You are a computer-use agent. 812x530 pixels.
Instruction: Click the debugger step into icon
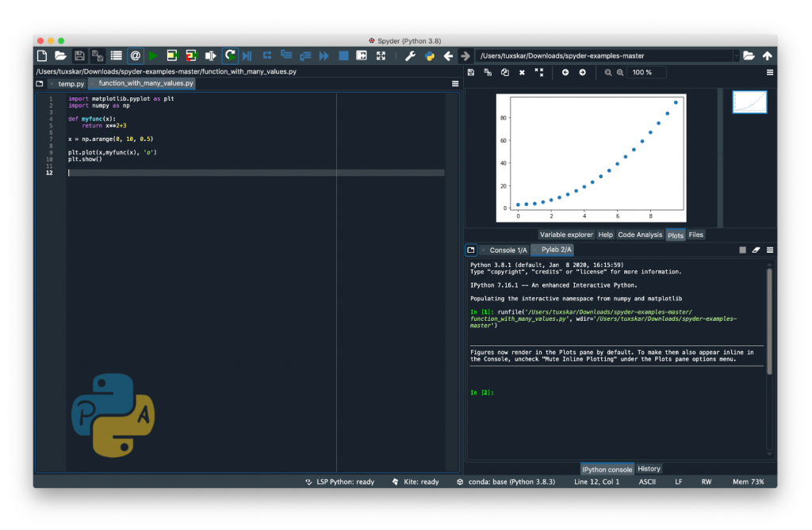285,55
